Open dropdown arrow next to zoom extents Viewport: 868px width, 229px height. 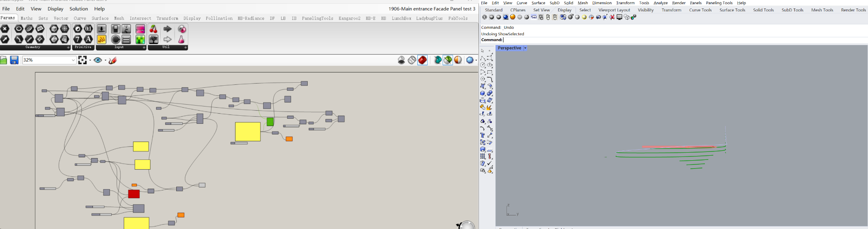pos(90,60)
